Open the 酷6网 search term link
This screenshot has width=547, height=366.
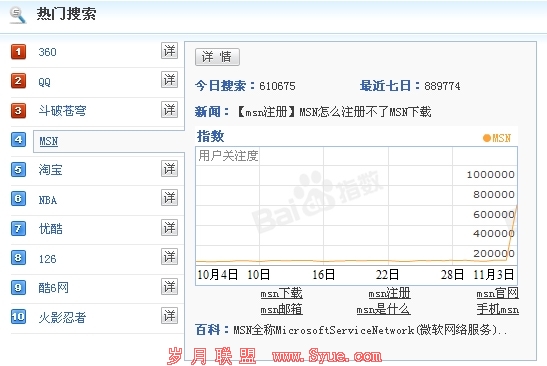[x=53, y=288]
